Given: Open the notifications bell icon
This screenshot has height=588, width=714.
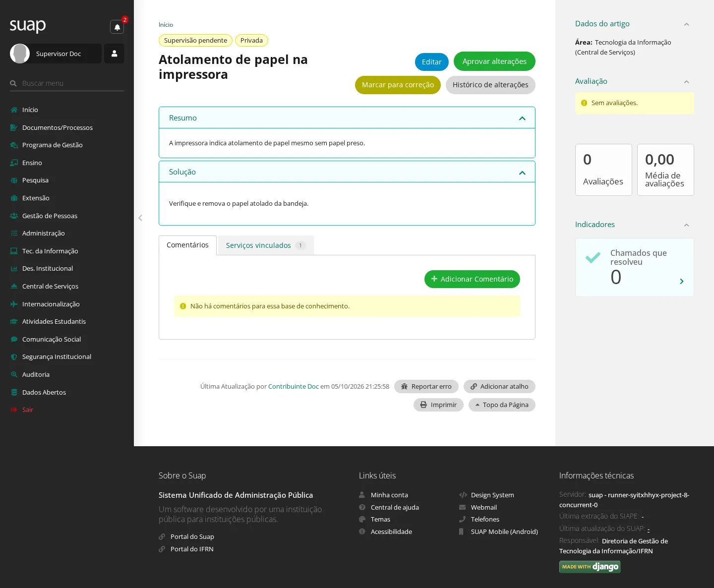Looking at the screenshot, I should 117,27.
